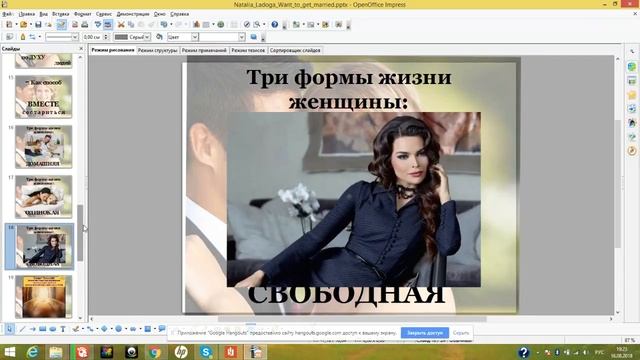
Task: Click the Закрыть доступ button
Action: (425, 333)
